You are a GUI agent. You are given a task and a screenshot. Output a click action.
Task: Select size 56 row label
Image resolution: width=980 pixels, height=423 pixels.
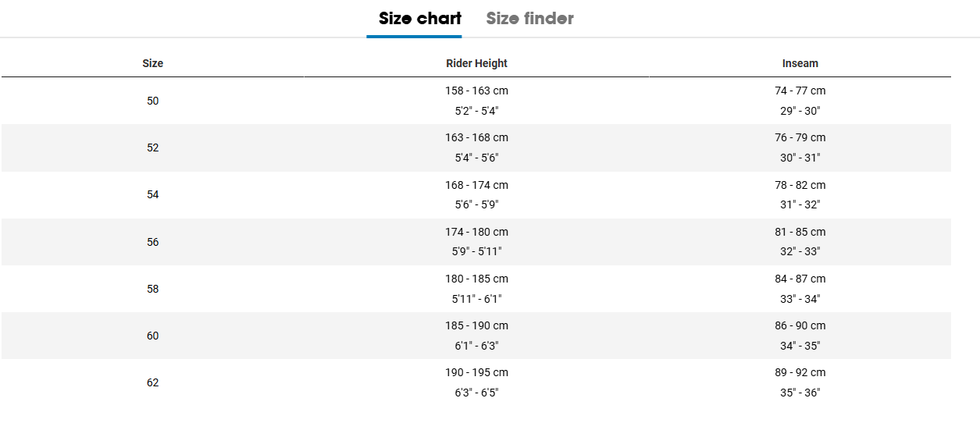(x=153, y=242)
